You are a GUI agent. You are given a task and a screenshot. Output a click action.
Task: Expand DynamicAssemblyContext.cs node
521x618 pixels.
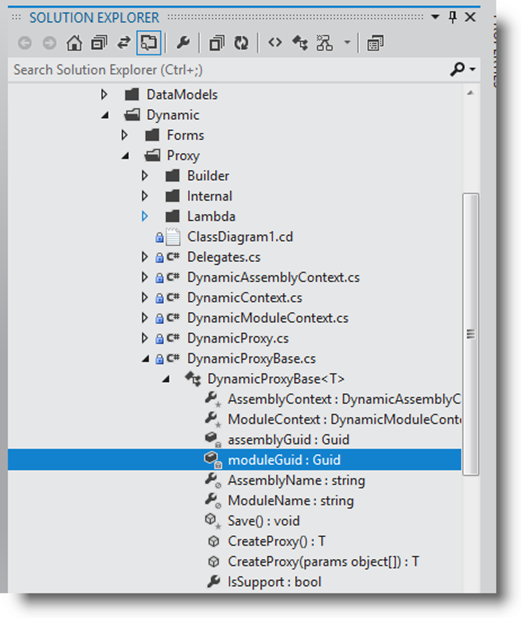pos(145,277)
